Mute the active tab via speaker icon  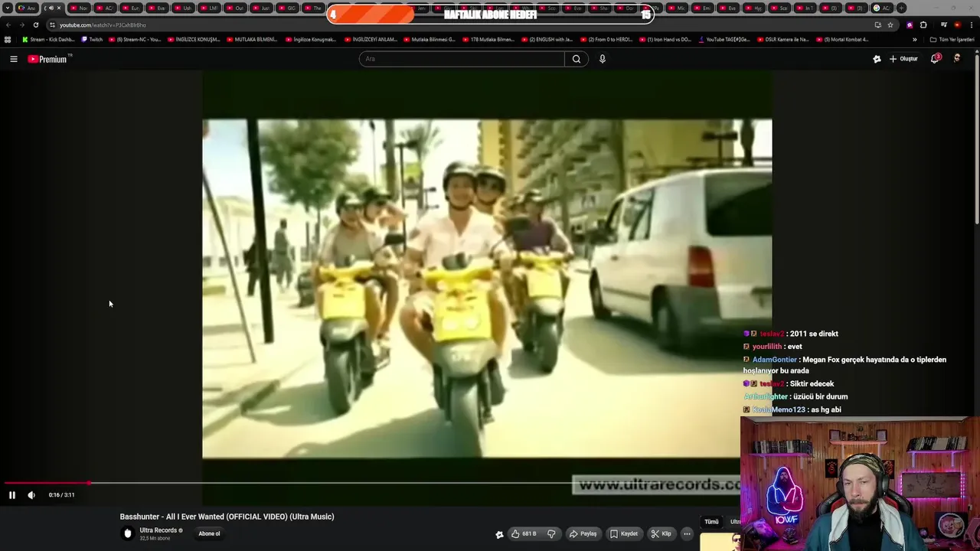pos(51,8)
